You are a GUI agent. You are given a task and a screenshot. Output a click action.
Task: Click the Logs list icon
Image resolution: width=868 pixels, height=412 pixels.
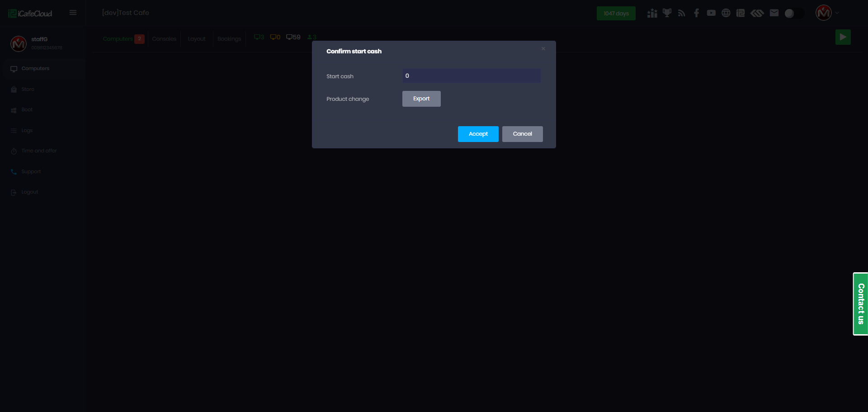(14, 131)
